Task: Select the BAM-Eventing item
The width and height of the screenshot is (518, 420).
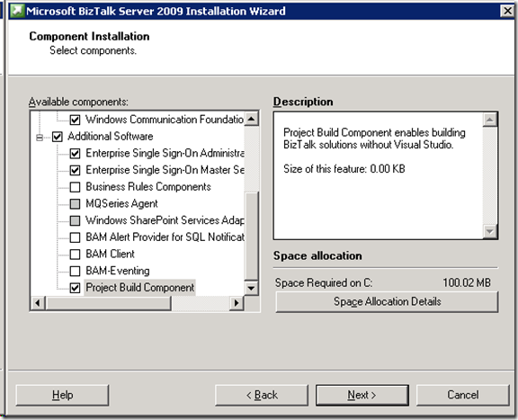Action: pos(118,271)
